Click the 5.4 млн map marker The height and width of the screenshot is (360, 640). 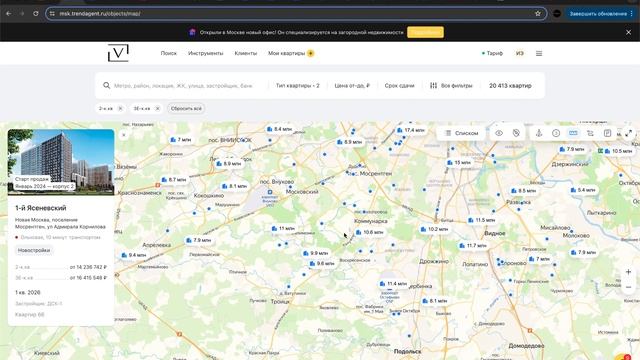coord(583,190)
